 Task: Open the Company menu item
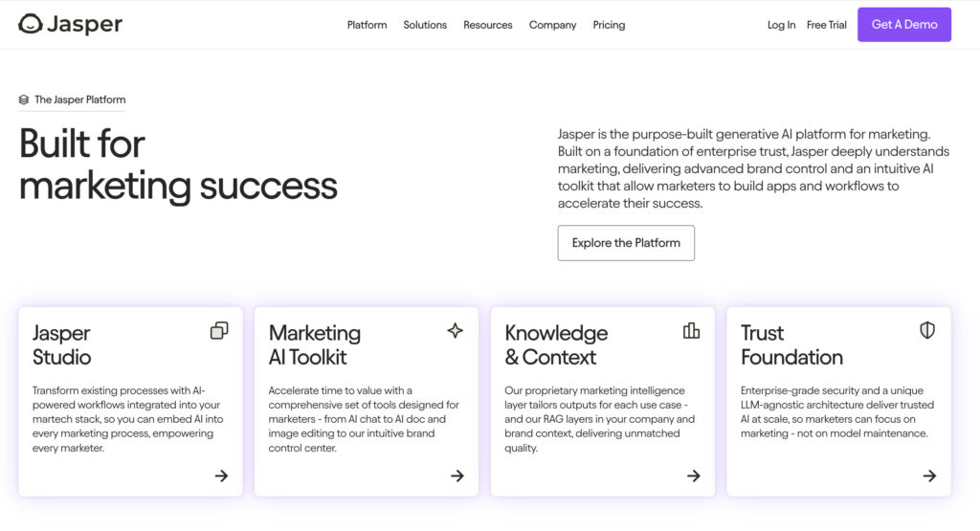tap(552, 25)
